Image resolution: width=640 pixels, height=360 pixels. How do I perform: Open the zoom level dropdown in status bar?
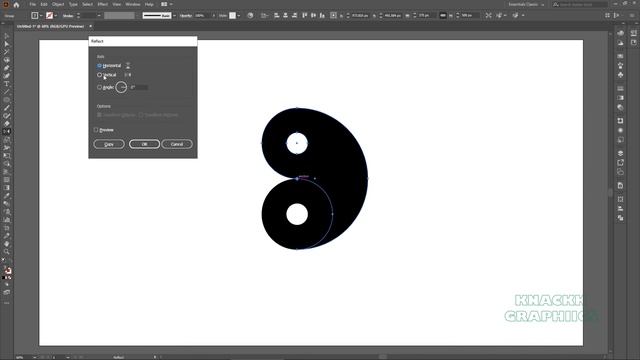(x=34, y=357)
